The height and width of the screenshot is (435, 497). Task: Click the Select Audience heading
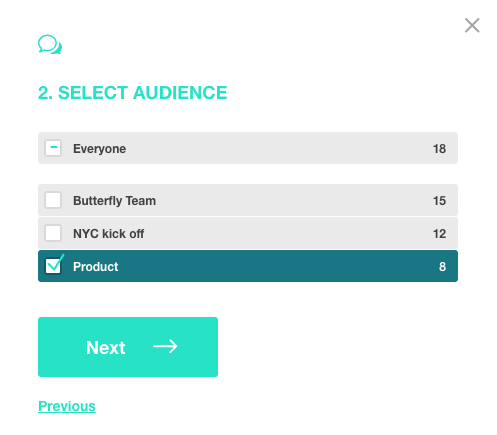pyautogui.click(x=133, y=93)
